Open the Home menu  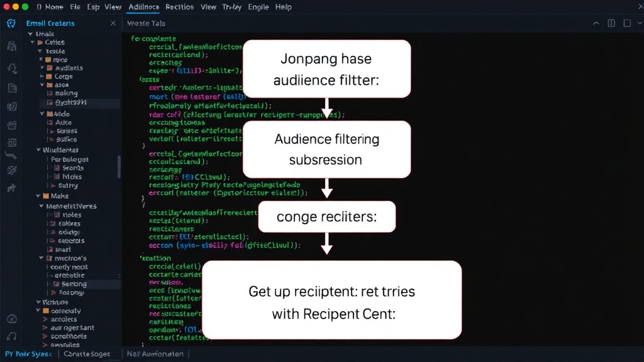(54, 7)
